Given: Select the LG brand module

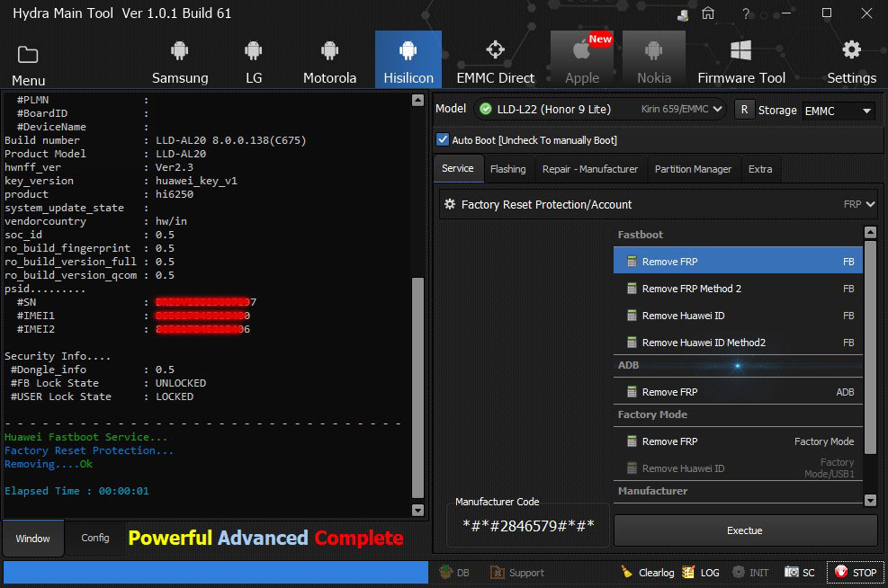Looking at the screenshot, I should pyautogui.click(x=254, y=62).
